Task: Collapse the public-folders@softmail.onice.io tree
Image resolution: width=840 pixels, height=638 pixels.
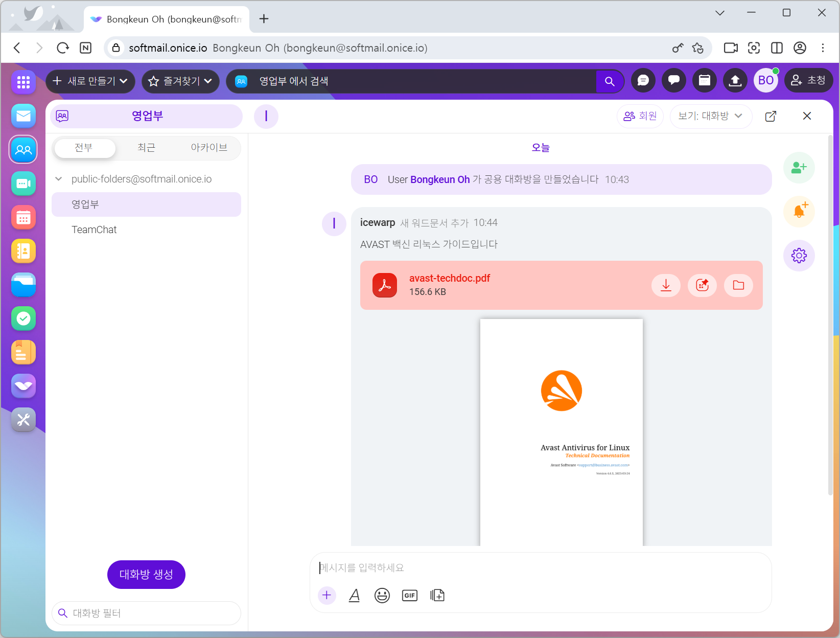Action: click(59, 179)
